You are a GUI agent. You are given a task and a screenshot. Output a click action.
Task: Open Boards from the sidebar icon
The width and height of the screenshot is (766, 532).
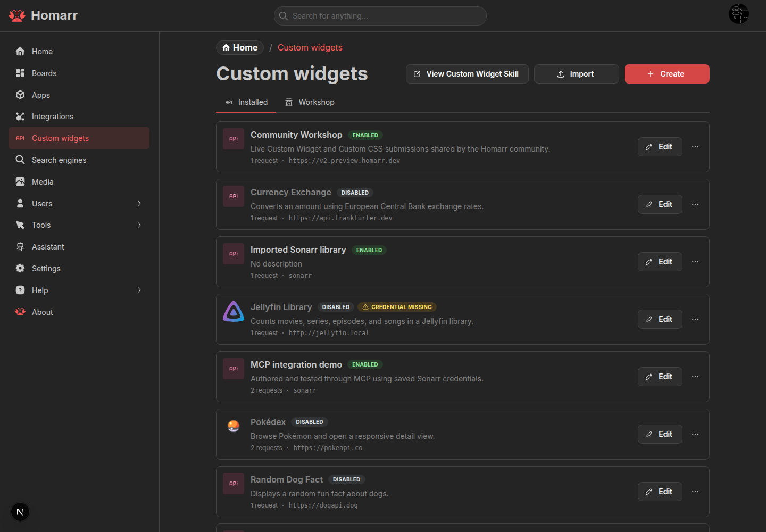click(x=20, y=73)
